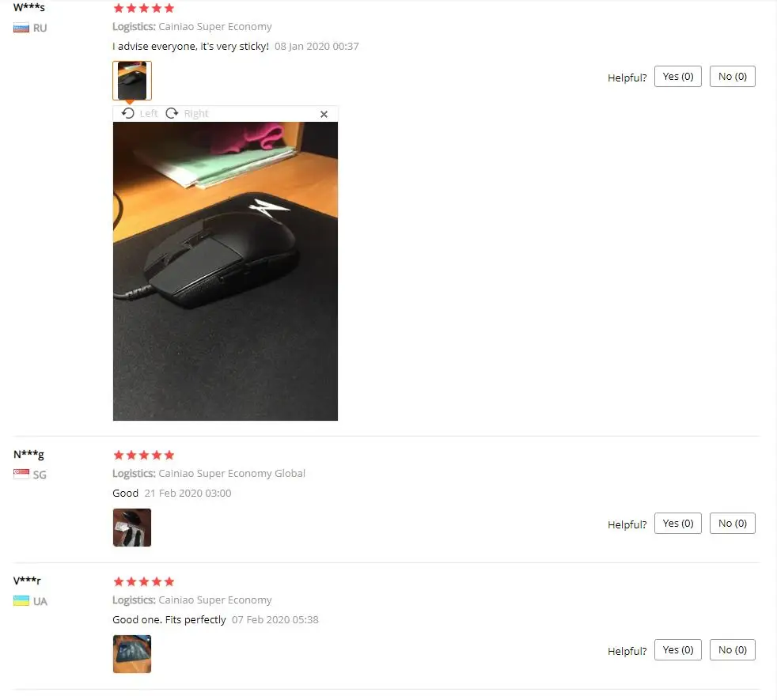Click the five-star rating on V***r's review
777x700 pixels.
144,581
